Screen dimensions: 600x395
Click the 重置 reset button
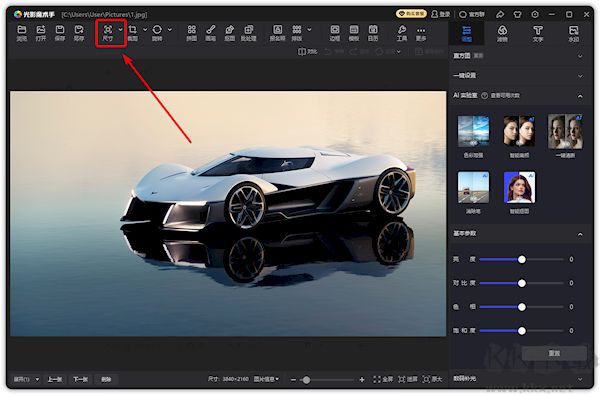(554, 353)
